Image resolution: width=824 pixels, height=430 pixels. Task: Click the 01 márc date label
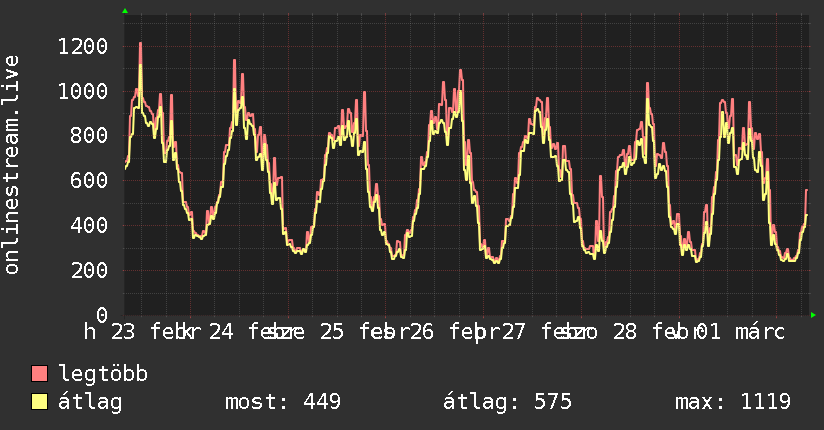point(740,332)
